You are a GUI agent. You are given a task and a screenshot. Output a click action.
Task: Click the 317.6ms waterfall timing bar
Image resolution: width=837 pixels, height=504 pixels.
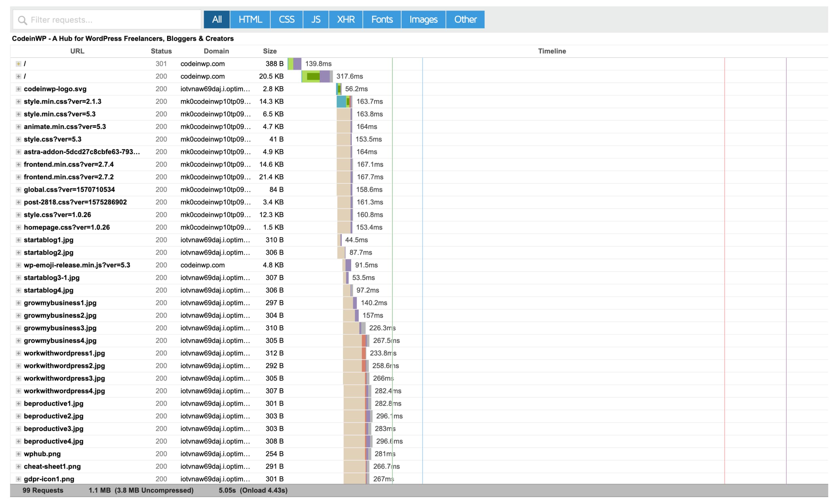(x=316, y=76)
